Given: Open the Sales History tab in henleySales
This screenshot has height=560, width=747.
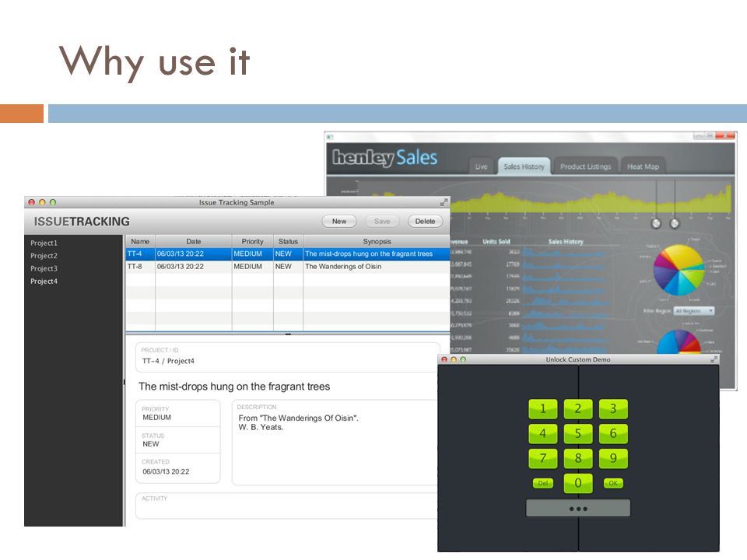Looking at the screenshot, I should tap(524, 166).
